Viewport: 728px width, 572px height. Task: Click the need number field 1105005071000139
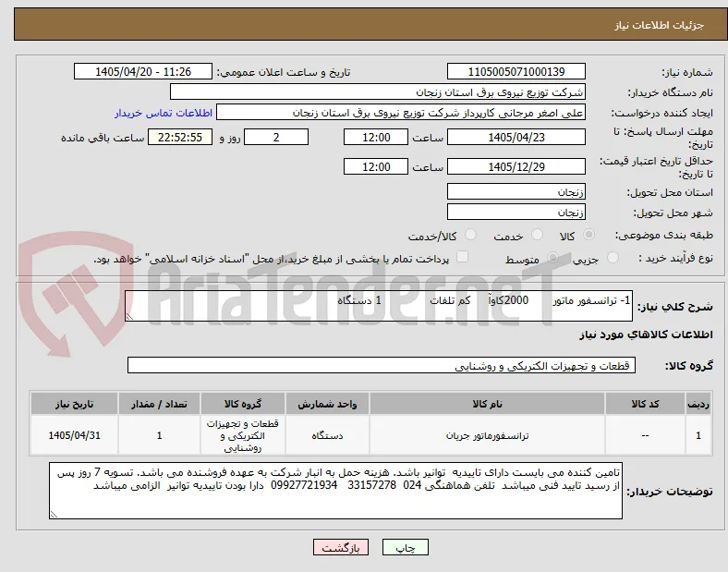coord(516,71)
